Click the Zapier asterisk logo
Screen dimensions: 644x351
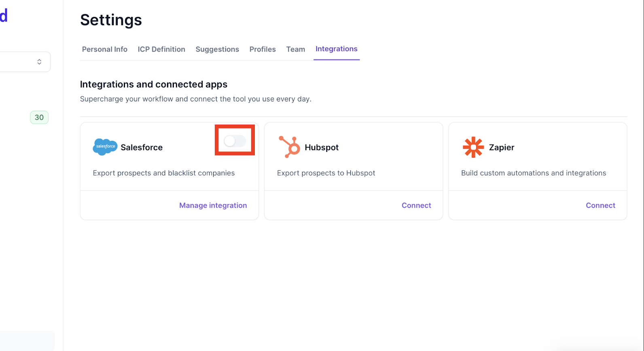point(473,147)
